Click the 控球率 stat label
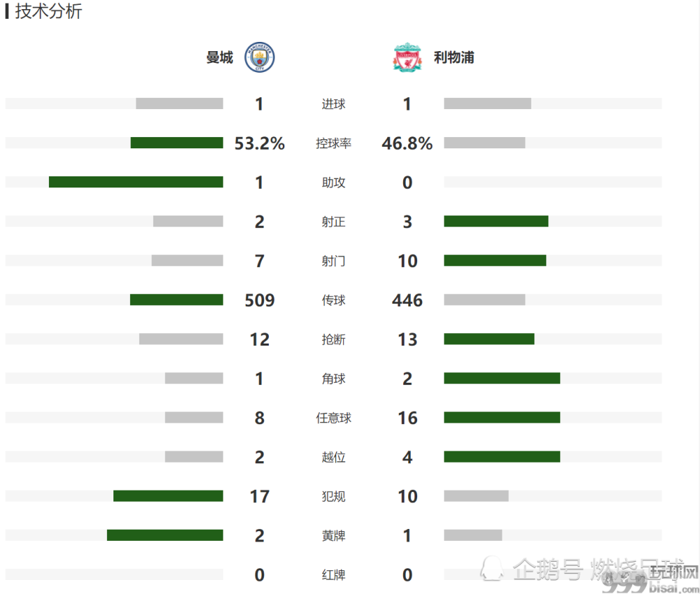 tap(333, 143)
